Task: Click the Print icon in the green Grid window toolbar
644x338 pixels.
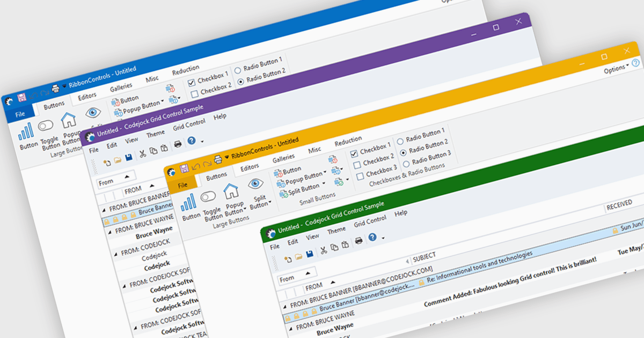Action: [358, 240]
